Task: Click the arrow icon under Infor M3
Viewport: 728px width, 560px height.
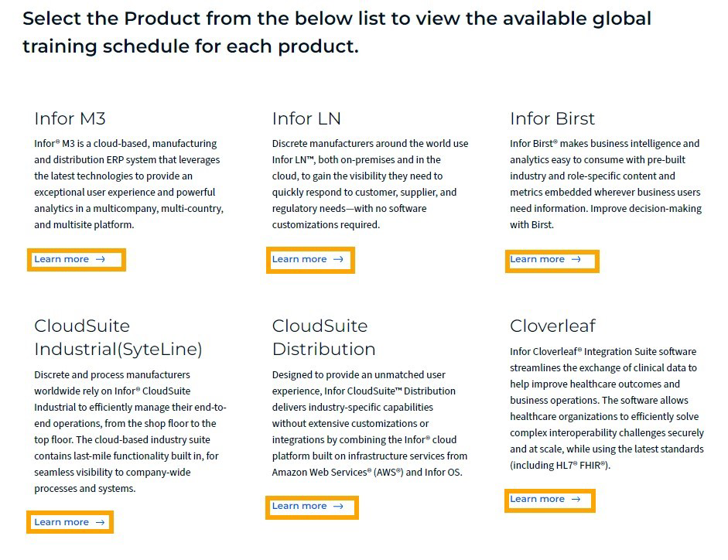Action: click(101, 260)
